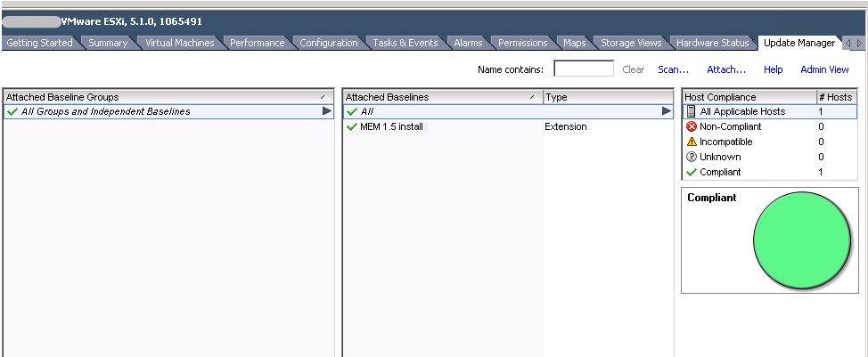Select the Update Manager tab

(798, 43)
